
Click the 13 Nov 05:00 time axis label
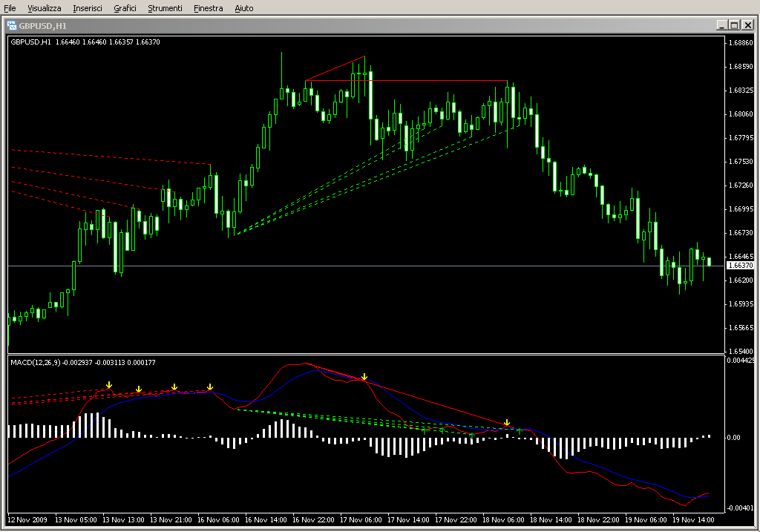76,520
